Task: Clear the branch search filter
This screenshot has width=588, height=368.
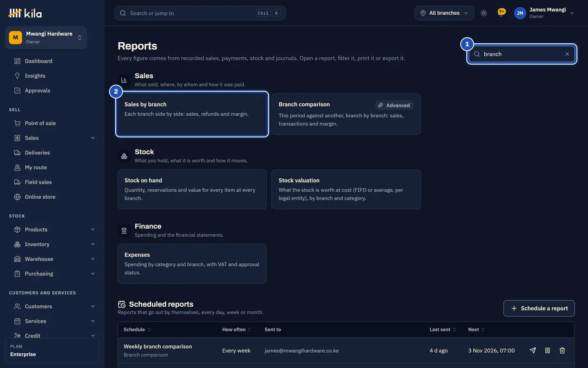Action: (x=567, y=54)
